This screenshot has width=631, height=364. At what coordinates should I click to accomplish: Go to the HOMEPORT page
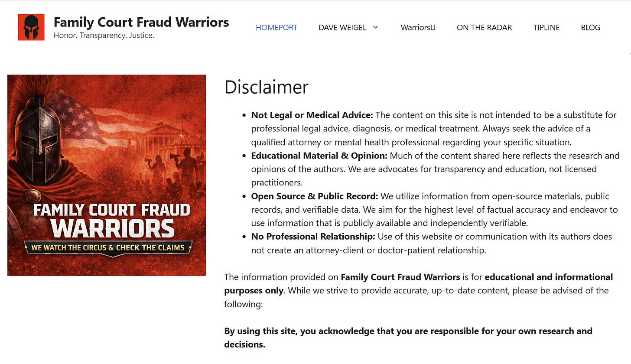click(276, 27)
